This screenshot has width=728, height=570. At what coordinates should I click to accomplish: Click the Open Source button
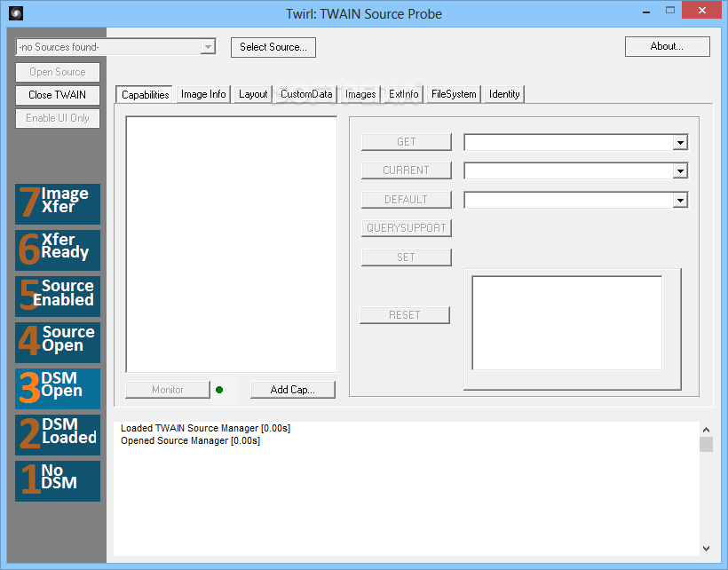58,72
